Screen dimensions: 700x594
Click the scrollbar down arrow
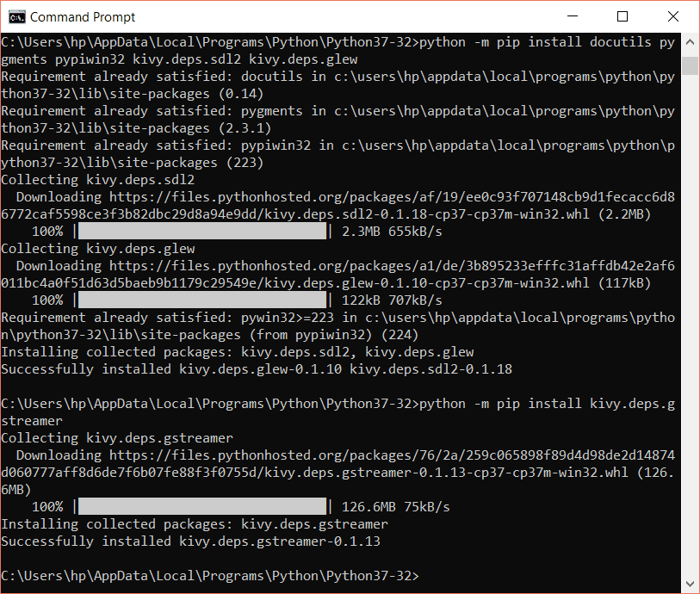pos(690,584)
